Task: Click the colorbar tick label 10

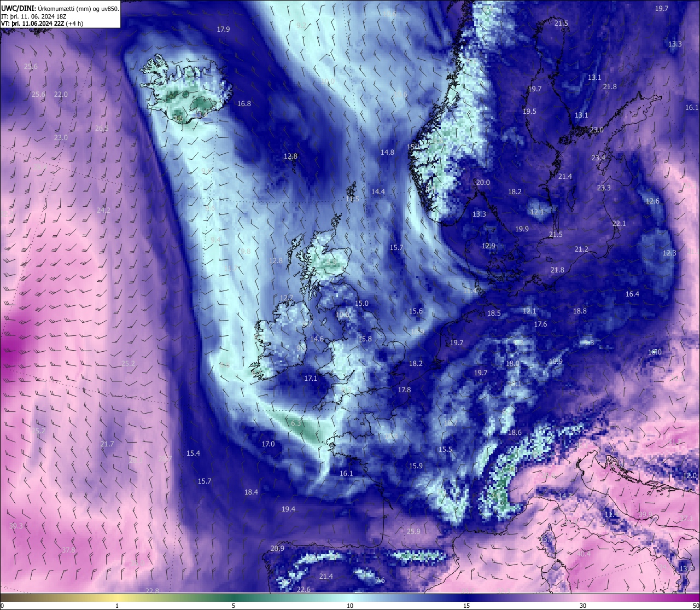Action: [x=350, y=606]
